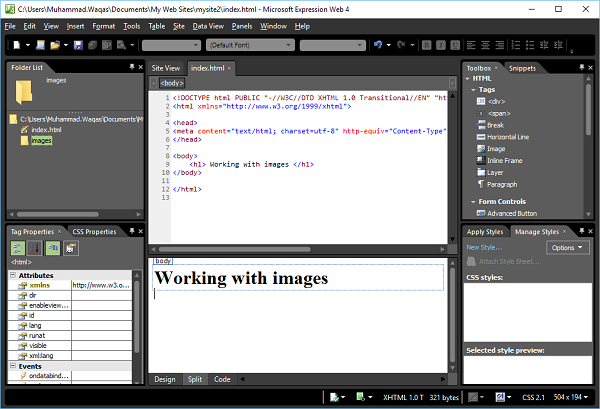Screen dimensions: 600x409
Task: Click the Undo arrow in the toolbar
Action: [377, 45]
